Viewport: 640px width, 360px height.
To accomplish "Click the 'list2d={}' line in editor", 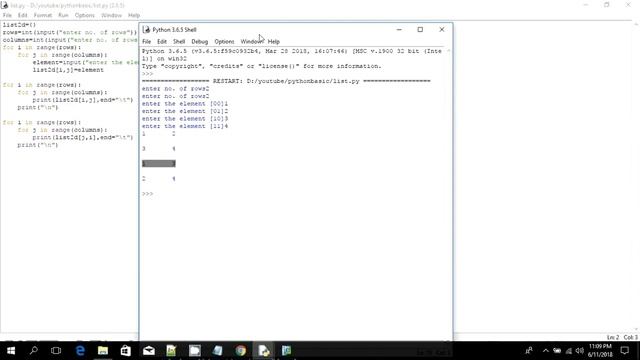I will 19,25.
